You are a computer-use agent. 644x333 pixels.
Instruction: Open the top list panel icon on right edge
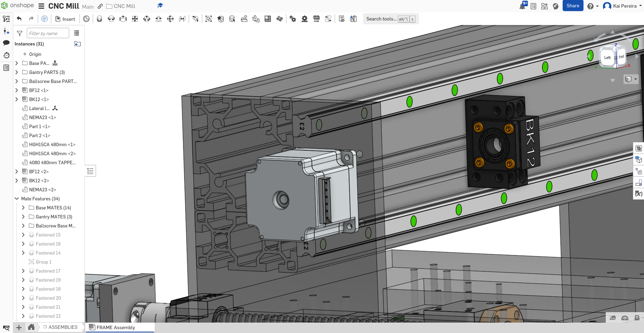(639, 148)
